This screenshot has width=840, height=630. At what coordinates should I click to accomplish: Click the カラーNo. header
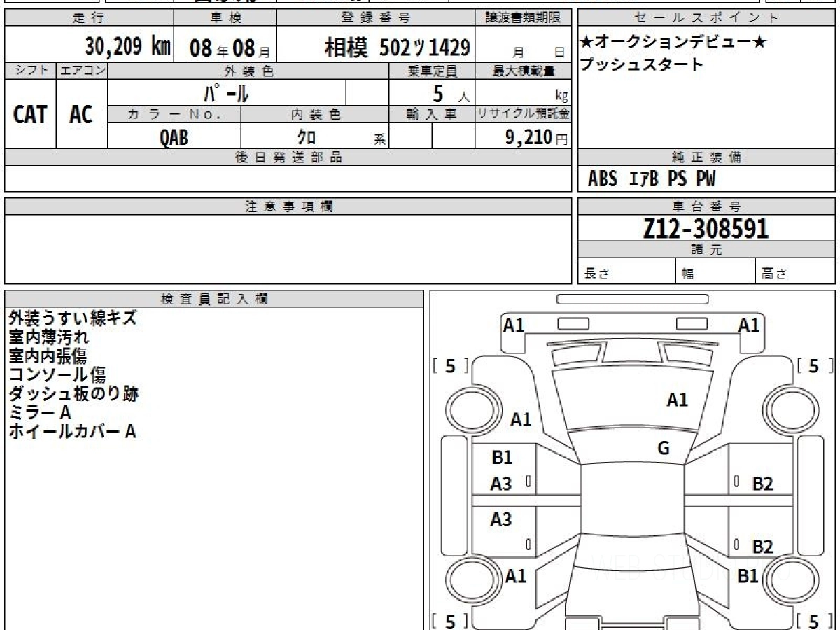[x=174, y=114]
